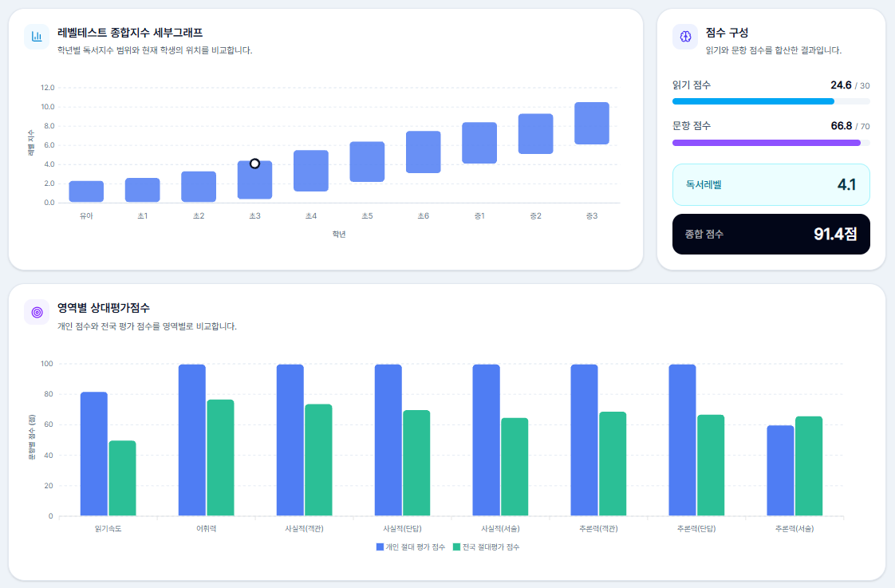Click the 읽기 점수 blue progress bar
This screenshot has height=588, width=895.
(771, 101)
